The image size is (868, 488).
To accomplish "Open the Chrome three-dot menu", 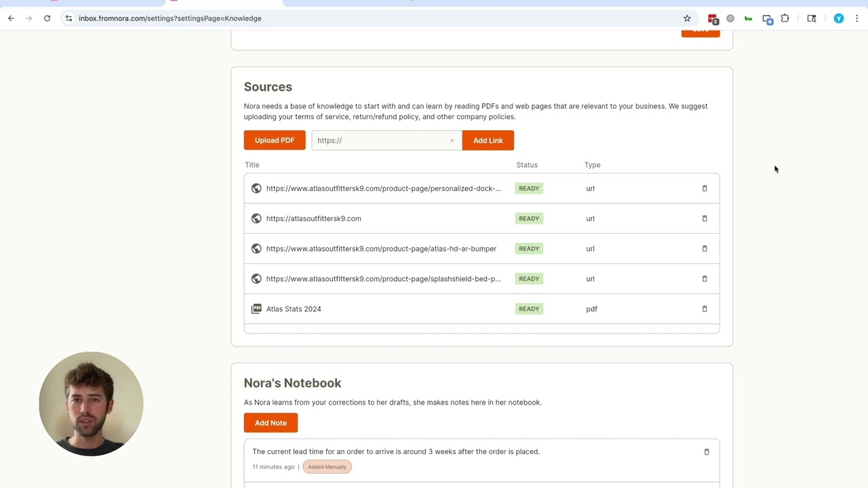I will (x=857, y=18).
